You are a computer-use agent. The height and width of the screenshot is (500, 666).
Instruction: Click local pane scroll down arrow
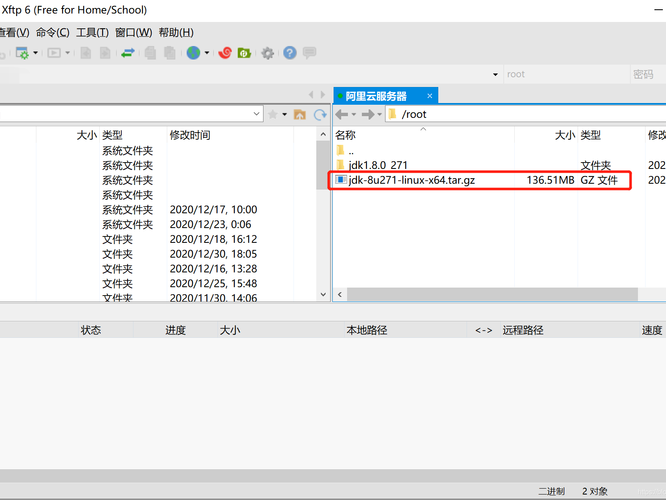323,294
